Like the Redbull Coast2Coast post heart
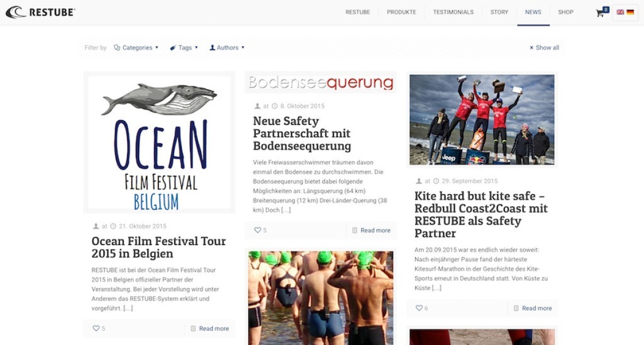 coord(419,308)
